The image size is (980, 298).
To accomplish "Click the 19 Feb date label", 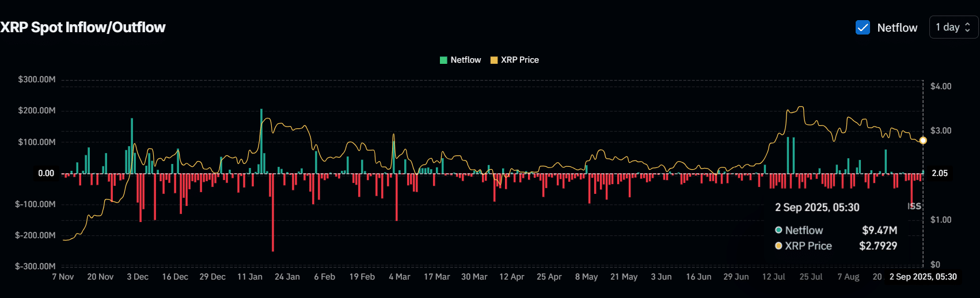I will 362,277.
